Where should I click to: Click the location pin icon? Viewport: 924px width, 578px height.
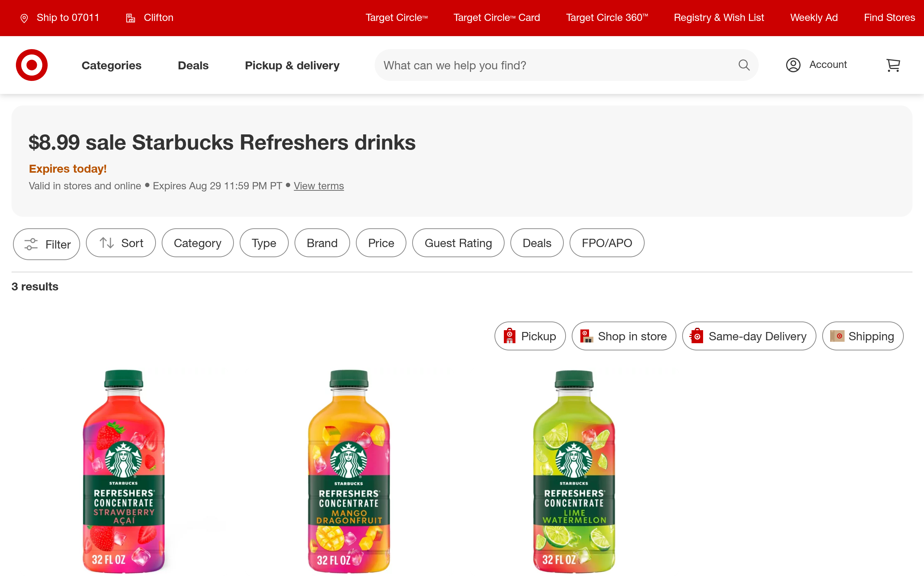pyautogui.click(x=24, y=18)
